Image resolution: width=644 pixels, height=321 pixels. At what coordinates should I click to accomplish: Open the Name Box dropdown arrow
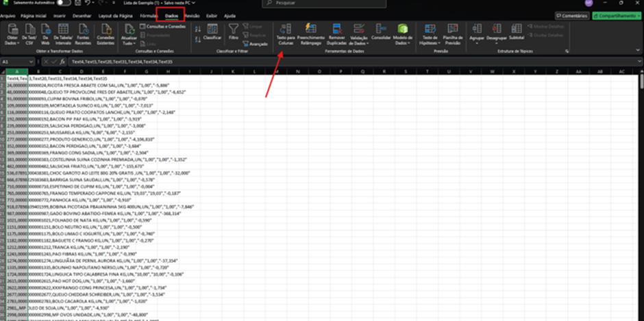tap(32, 62)
